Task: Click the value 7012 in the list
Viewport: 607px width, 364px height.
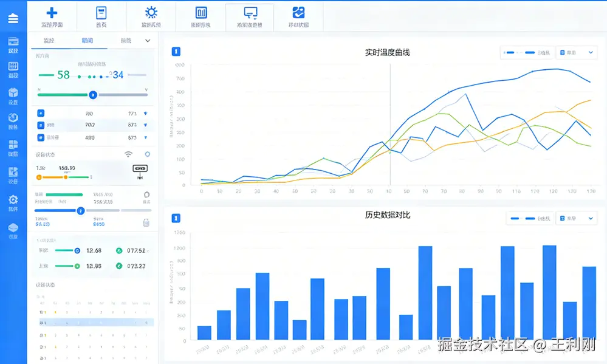Action: pyautogui.click(x=90, y=125)
